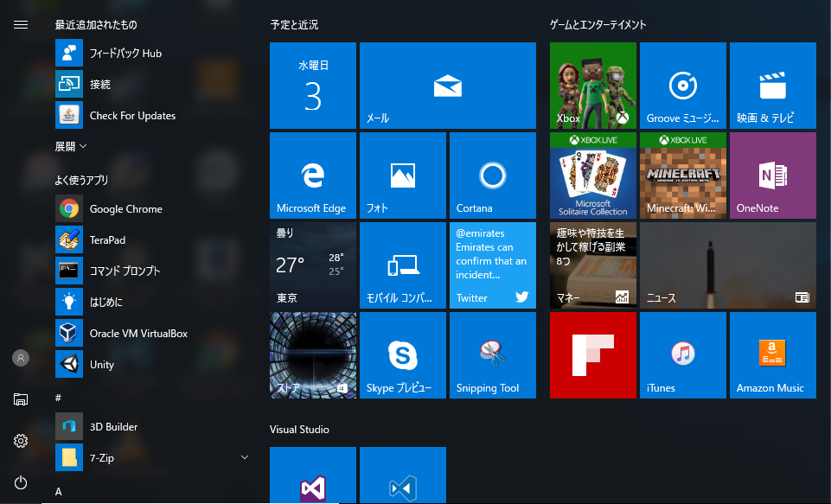
Task: Click 予定と近況 group title
Action: coord(294,25)
